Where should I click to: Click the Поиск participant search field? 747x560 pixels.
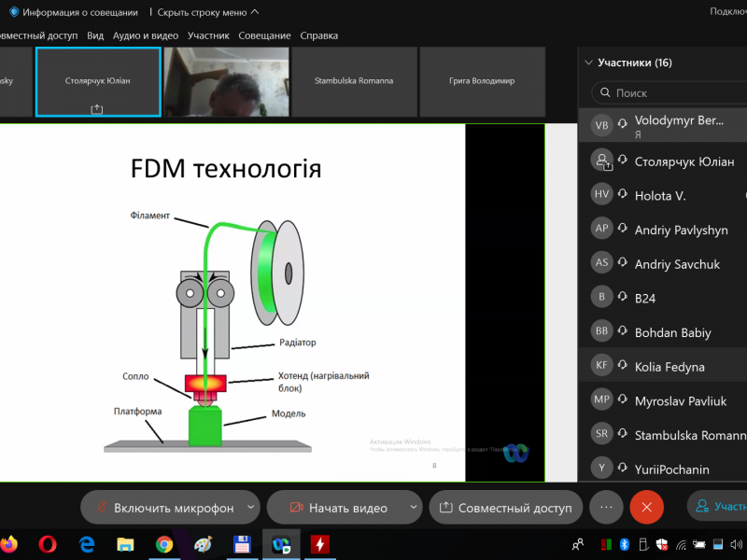pos(672,93)
